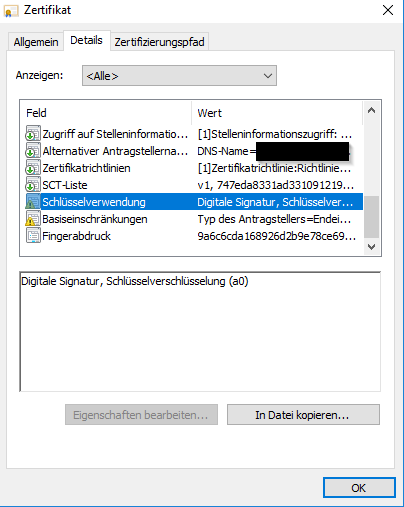The height and width of the screenshot is (507, 404).
Task: Click the Schlüsselverwendung warning icon
Action: click(33, 202)
